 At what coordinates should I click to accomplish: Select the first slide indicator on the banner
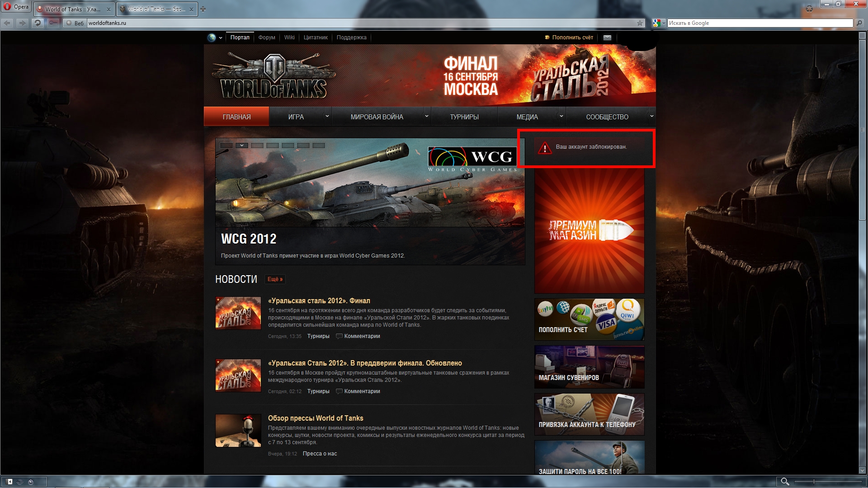point(226,145)
